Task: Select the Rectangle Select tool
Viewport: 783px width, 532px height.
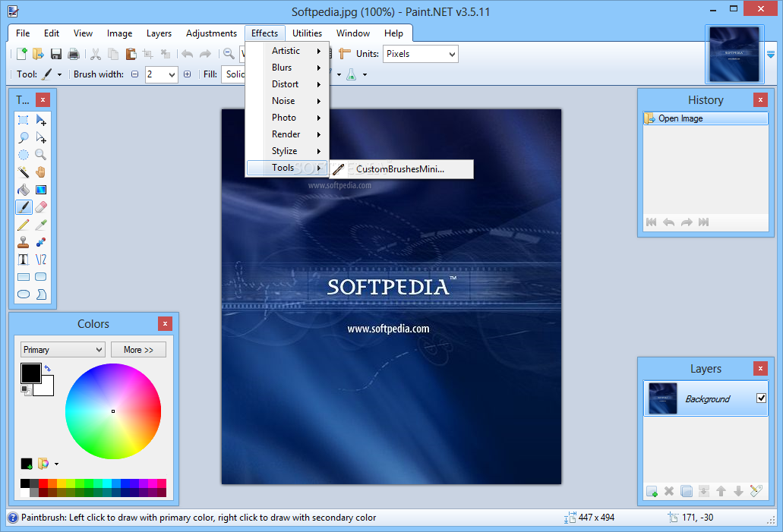Action: tap(24, 120)
